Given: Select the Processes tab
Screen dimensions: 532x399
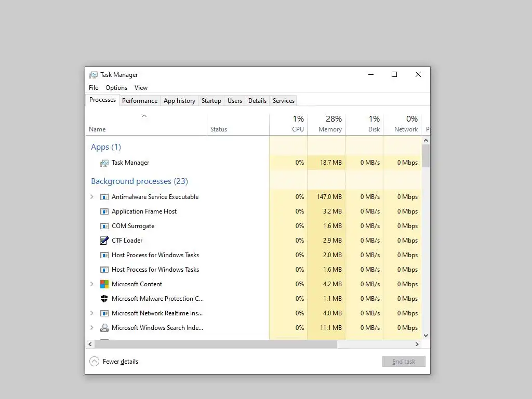Looking at the screenshot, I should click(102, 100).
